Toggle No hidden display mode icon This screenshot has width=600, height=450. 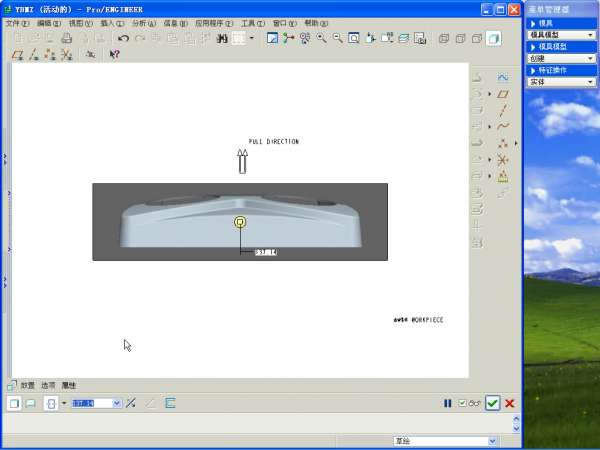point(477,38)
